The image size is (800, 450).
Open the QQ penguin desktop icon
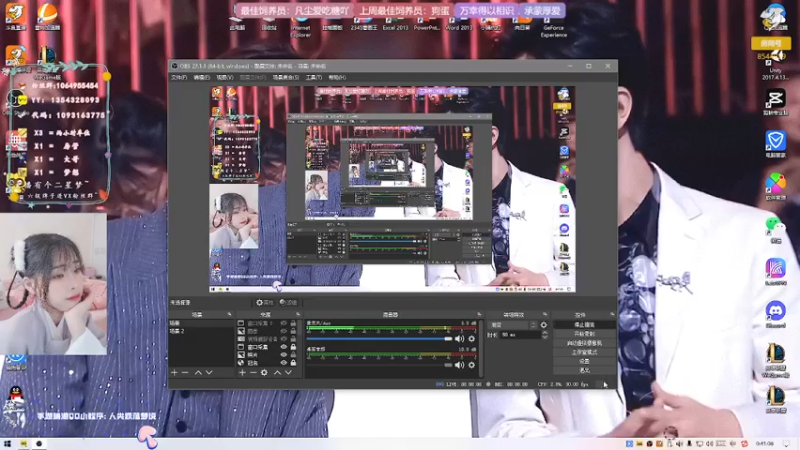(x=16, y=395)
